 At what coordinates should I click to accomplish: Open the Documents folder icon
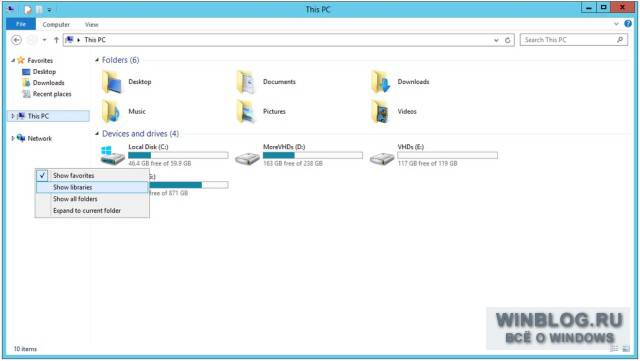point(247,82)
